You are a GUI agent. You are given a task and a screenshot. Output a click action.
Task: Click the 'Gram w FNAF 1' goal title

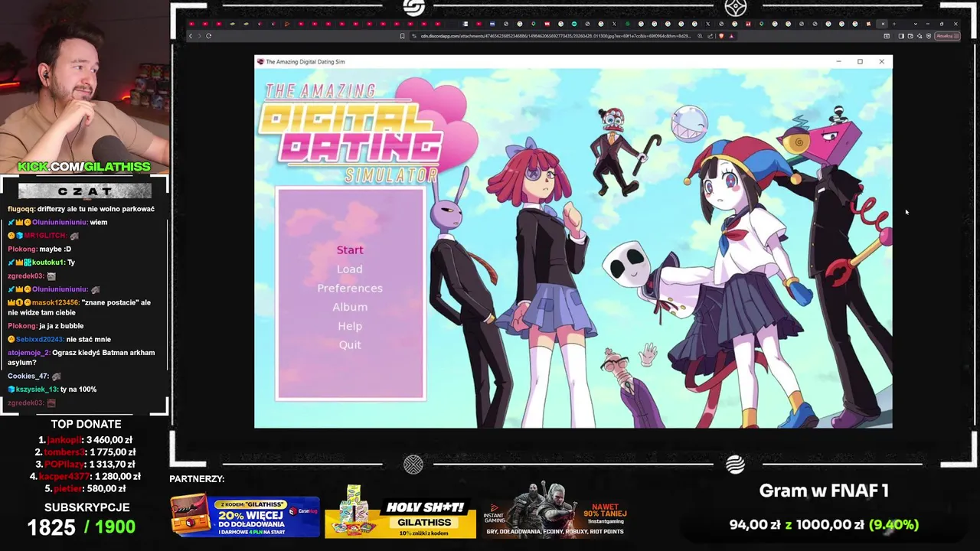pyautogui.click(x=823, y=491)
